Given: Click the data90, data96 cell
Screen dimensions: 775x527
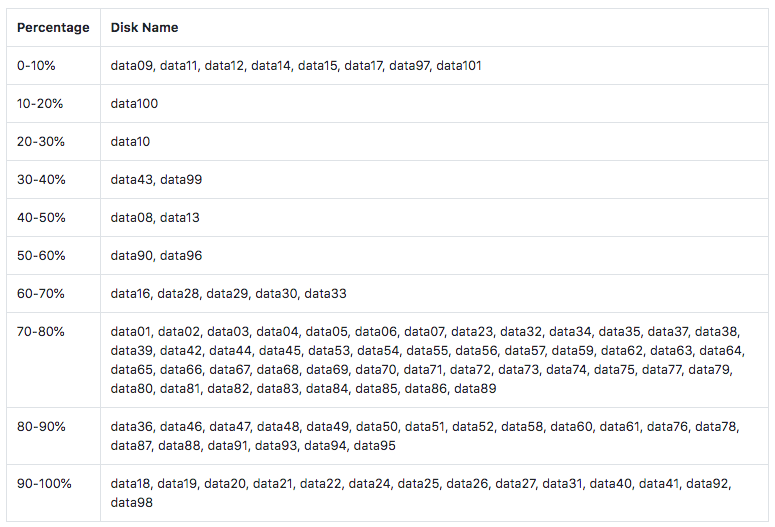Looking at the screenshot, I should [156, 256].
